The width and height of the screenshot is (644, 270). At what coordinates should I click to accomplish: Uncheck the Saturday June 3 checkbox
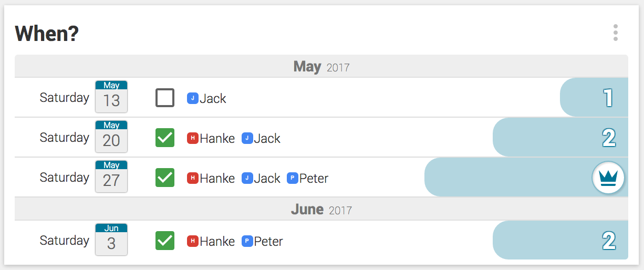165,241
